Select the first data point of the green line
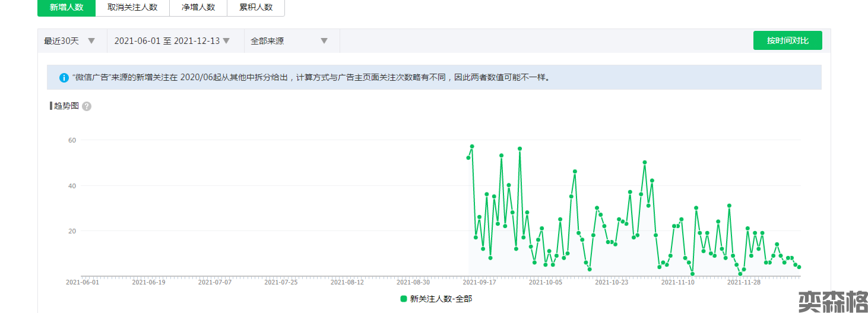Screen dimensions: 868x313 pos(468,157)
